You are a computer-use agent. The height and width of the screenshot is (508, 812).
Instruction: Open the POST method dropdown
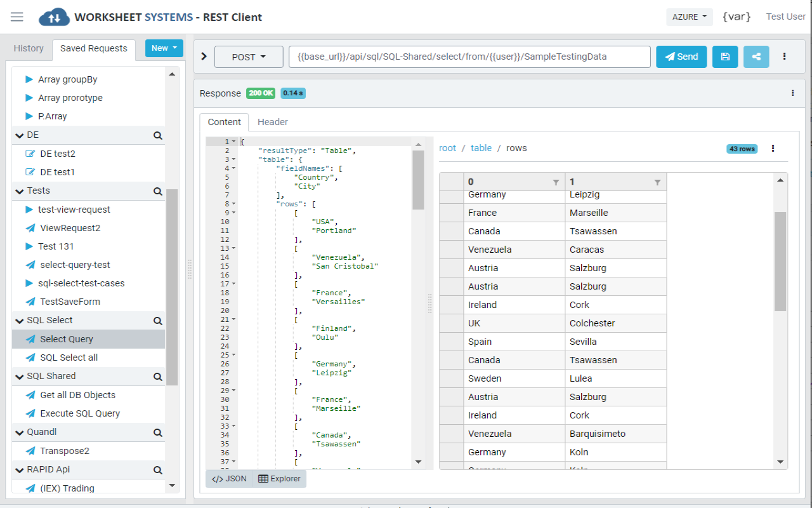(x=248, y=57)
